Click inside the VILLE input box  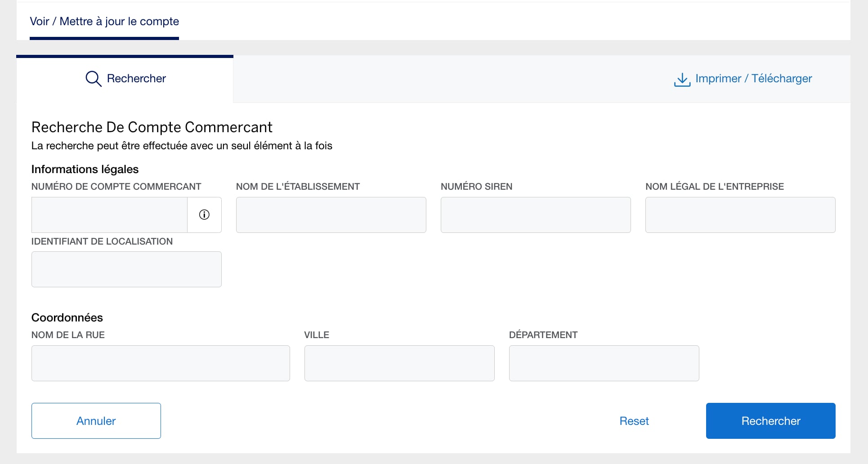coord(399,363)
